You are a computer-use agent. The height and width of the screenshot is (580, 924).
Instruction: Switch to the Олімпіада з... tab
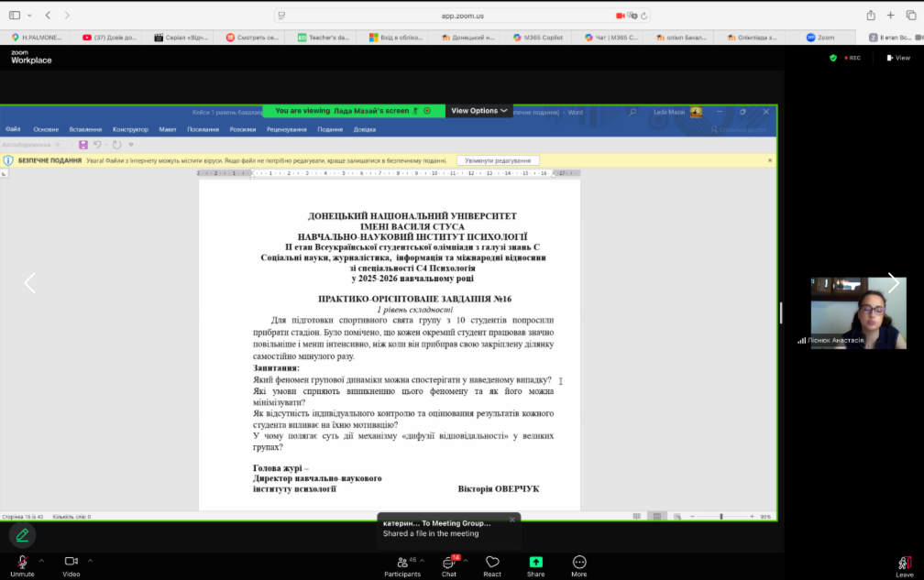(752, 37)
